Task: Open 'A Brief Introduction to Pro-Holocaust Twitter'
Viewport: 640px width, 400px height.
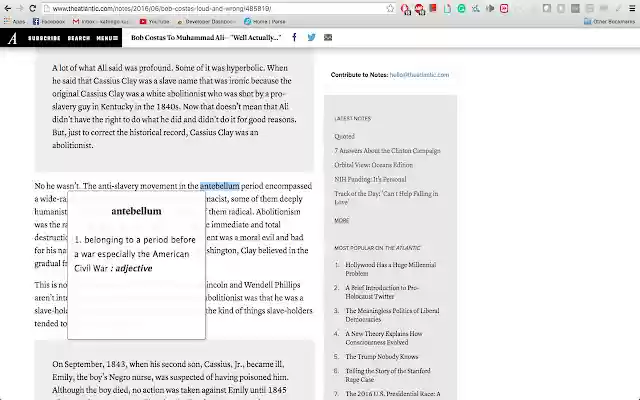Action: click(382, 292)
